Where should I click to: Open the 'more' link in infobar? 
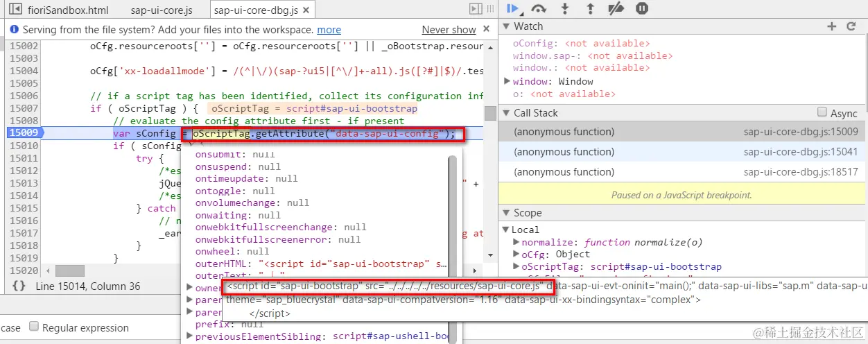[329, 30]
